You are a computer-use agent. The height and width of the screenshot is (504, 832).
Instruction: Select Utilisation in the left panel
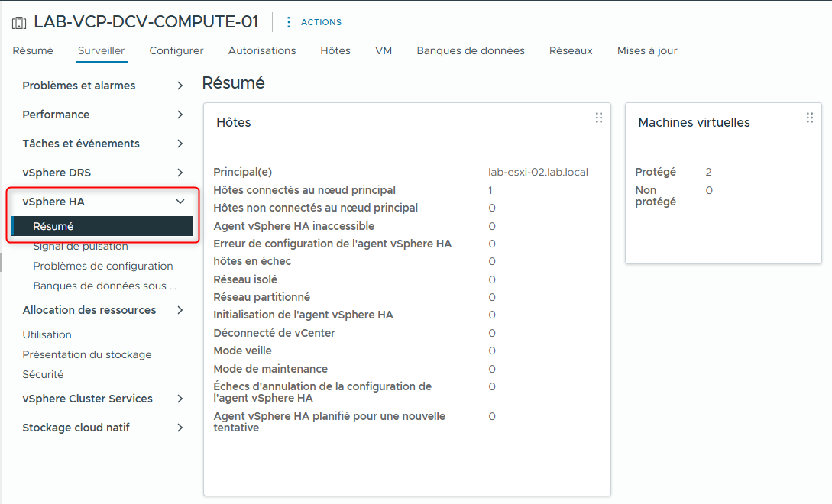click(47, 334)
